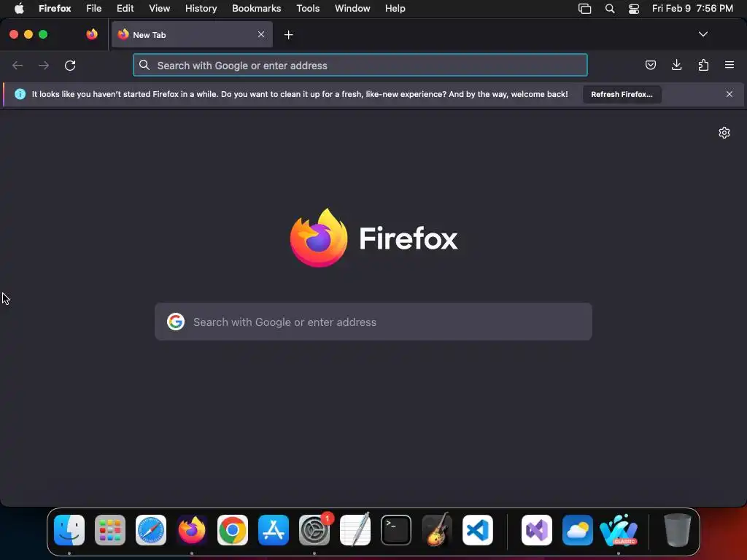Viewport: 747px width, 560px height.
Task: Open System Settings from the Dock
Action: [x=314, y=530]
